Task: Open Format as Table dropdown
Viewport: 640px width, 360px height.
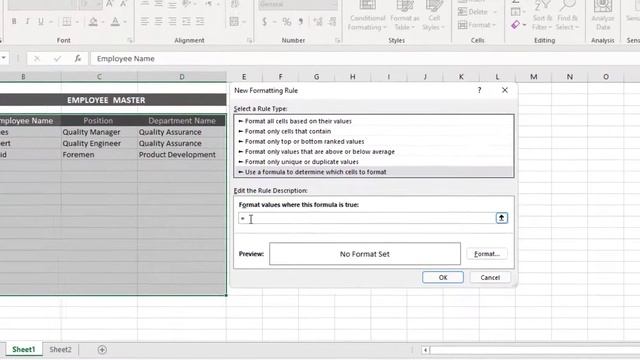Action: (x=404, y=16)
